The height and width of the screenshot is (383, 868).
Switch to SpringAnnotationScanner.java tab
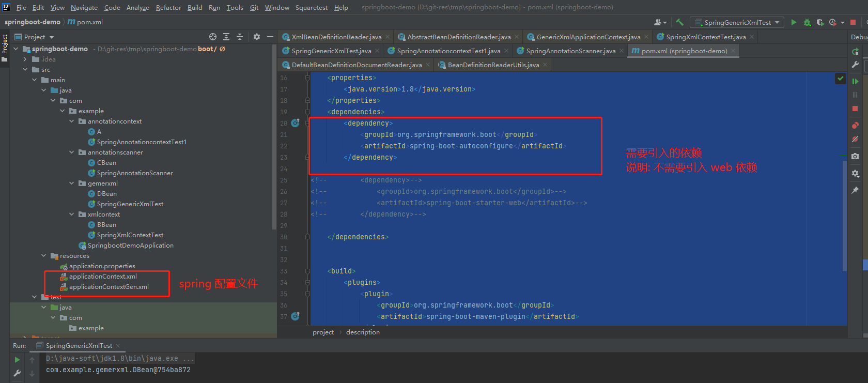(x=570, y=51)
